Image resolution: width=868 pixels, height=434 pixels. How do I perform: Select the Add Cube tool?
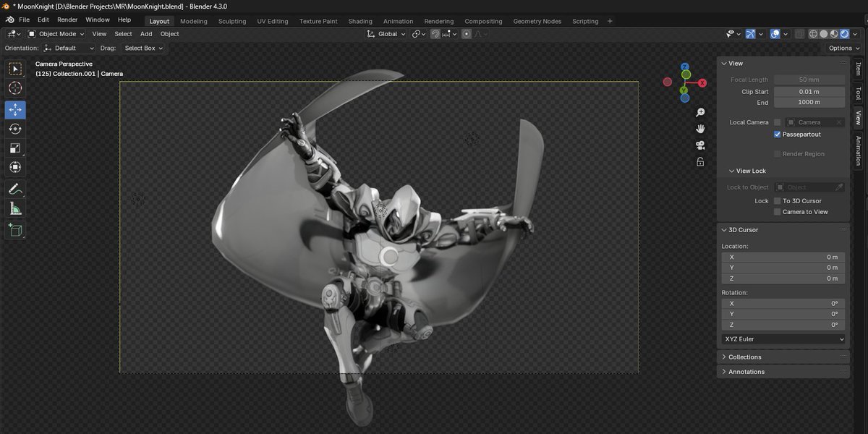click(15, 231)
